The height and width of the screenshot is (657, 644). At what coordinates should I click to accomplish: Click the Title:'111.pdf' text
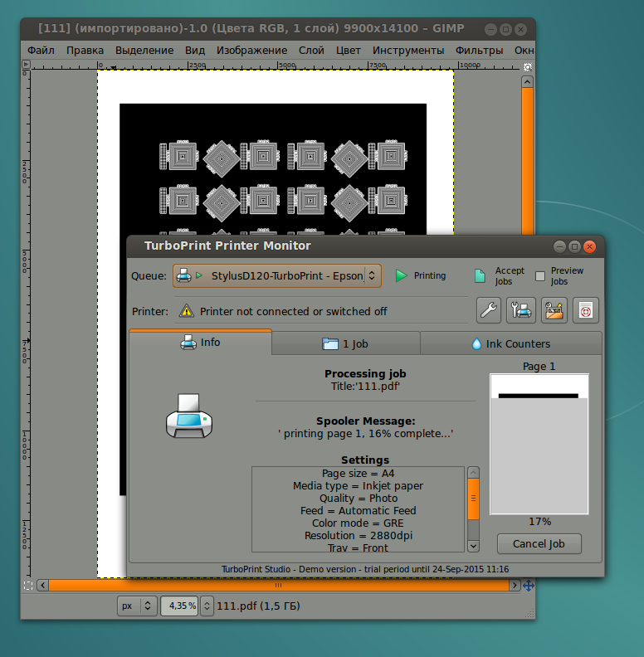click(x=365, y=387)
